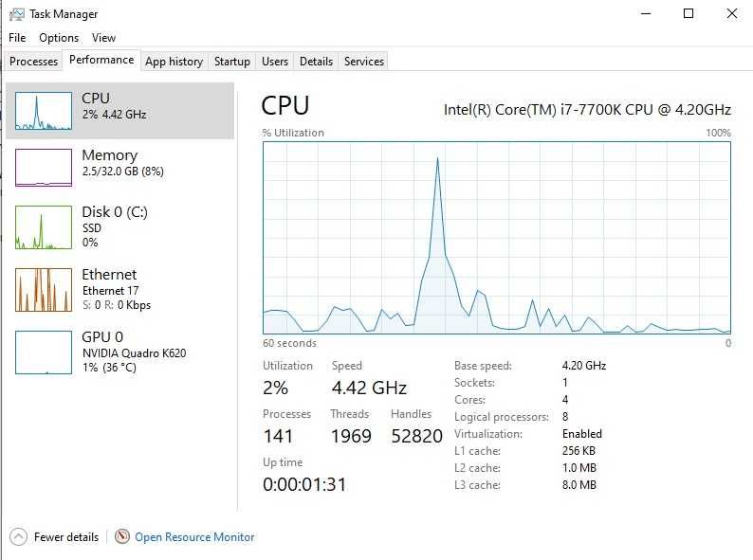Select the Ethernet mini graph thumbnail
The width and height of the screenshot is (753, 560).
44,290
